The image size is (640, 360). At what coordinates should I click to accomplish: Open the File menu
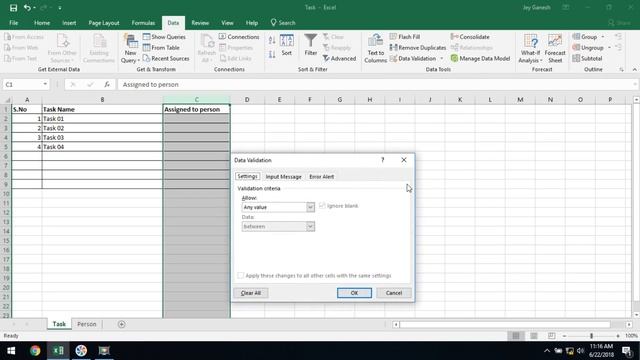[x=13, y=23]
